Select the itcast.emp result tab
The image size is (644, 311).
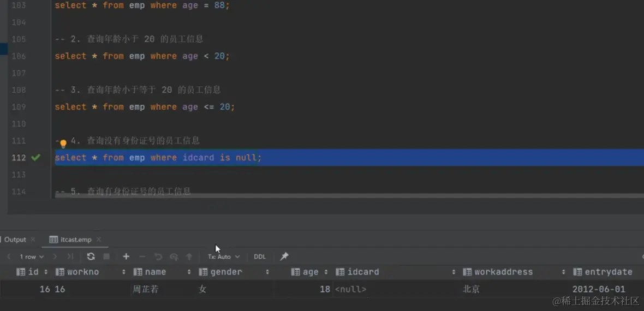[76, 240]
